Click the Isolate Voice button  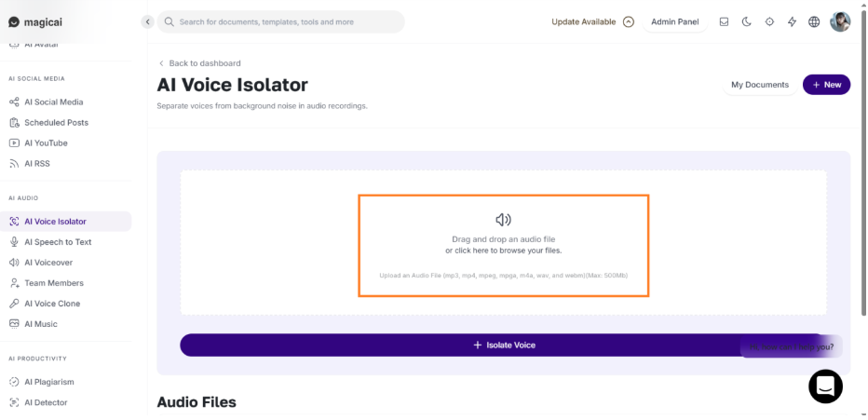504,345
